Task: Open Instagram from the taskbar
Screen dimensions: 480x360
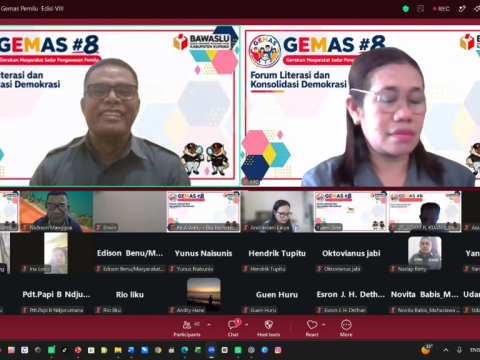Action: click(278, 350)
